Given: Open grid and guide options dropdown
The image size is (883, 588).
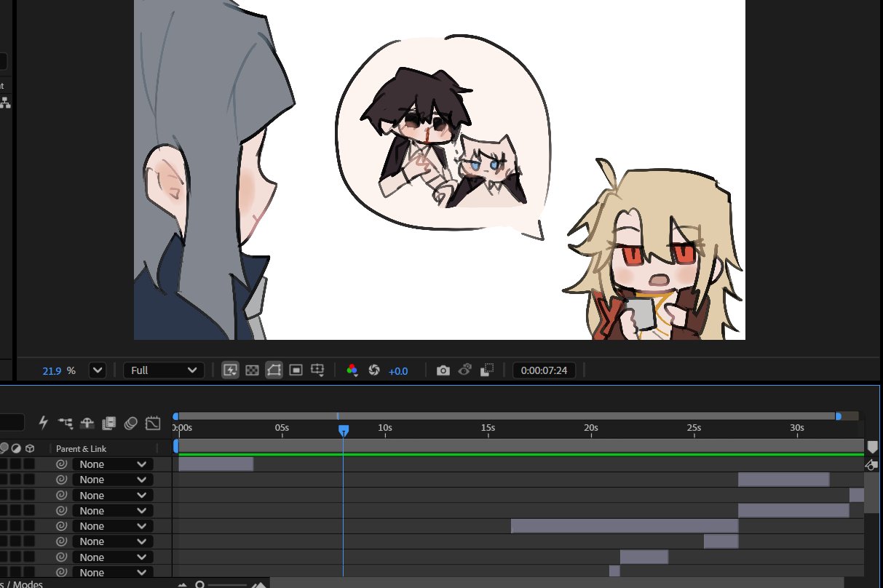Looking at the screenshot, I should [x=317, y=370].
